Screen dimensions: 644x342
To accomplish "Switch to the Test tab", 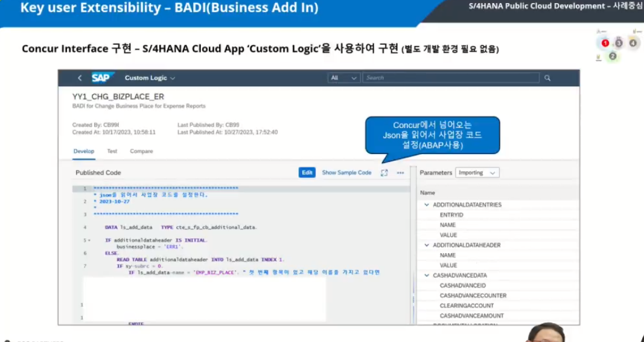I will [x=112, y=151].
